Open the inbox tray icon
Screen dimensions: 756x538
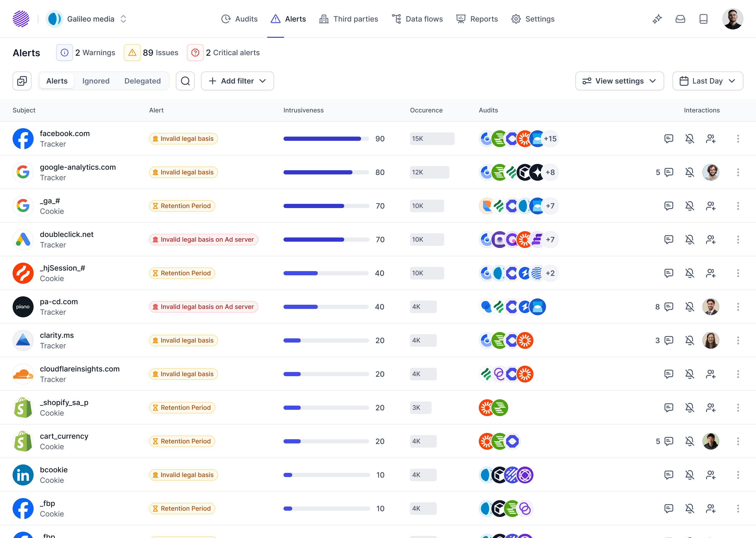pos(680,19)
